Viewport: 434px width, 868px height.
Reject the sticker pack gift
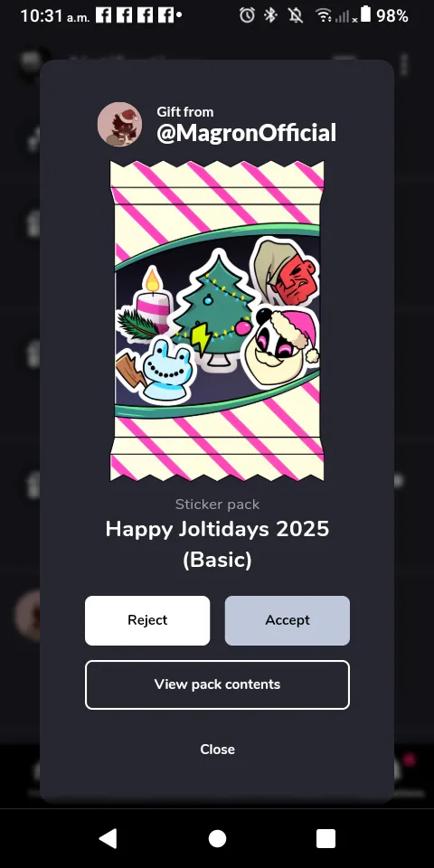147,620
